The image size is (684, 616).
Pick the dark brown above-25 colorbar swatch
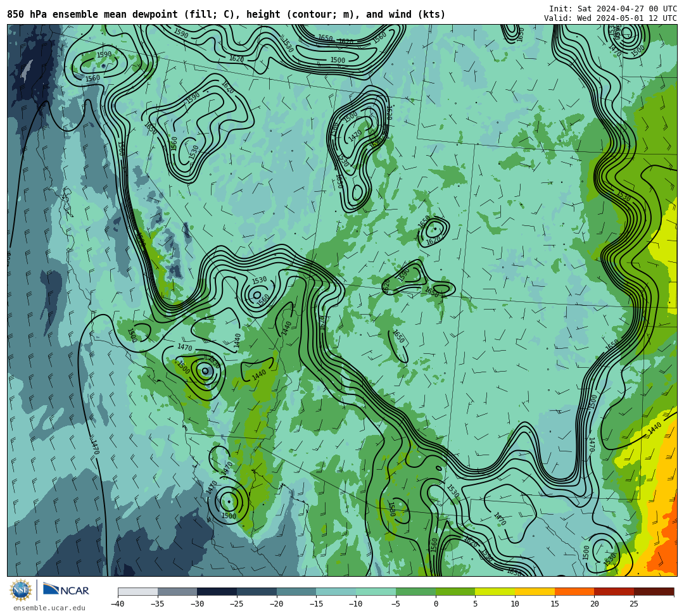pyautogui.click(x=654, y=591)
